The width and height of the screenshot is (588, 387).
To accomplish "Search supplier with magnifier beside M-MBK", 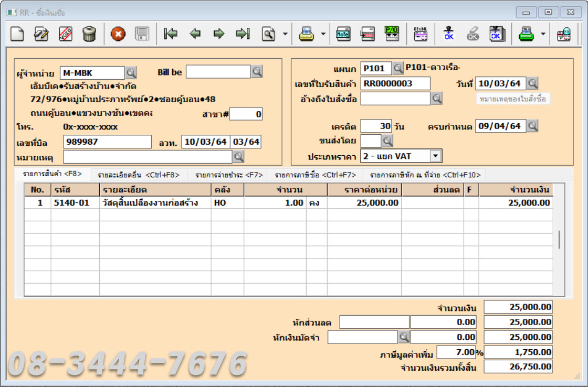I will pos(131,73).
